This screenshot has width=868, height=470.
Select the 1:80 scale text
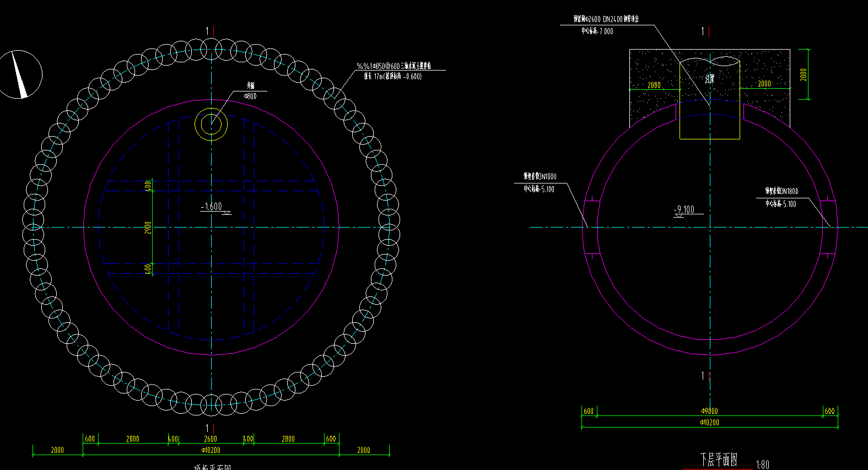(763, 465)
